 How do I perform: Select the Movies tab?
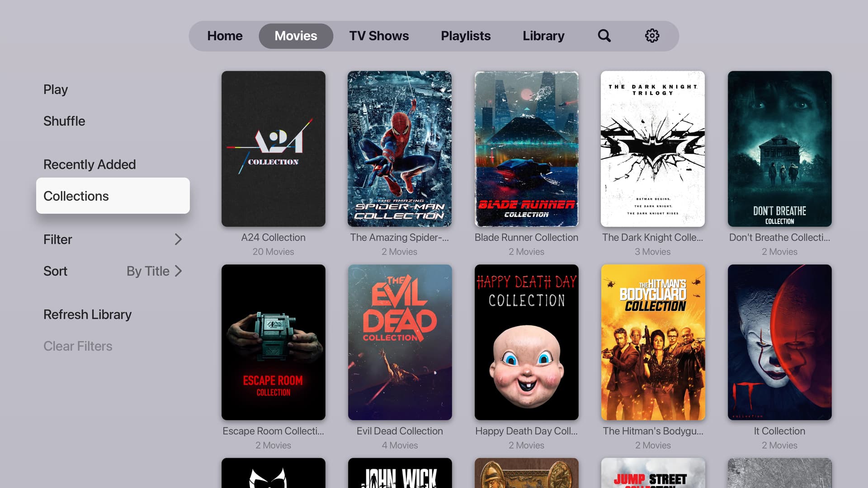296,36
